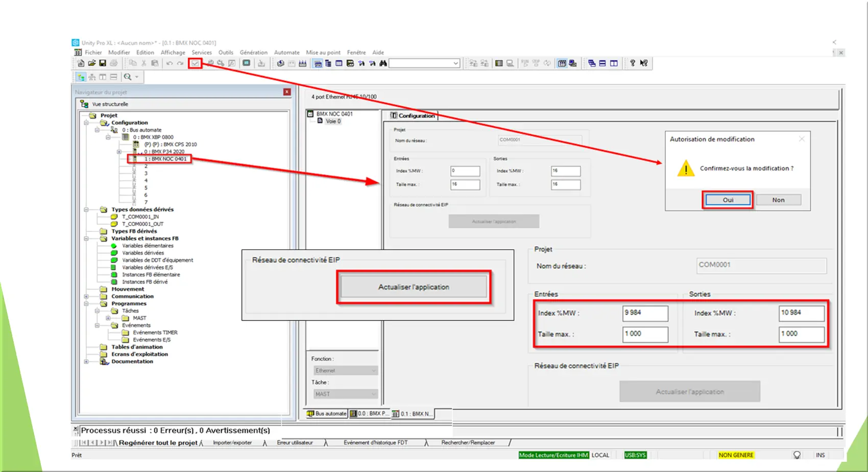Click the Validate checkmark toolbar icon
This screenshot has width=868, height=472.
pyautogui.click(x=195, y=63)
